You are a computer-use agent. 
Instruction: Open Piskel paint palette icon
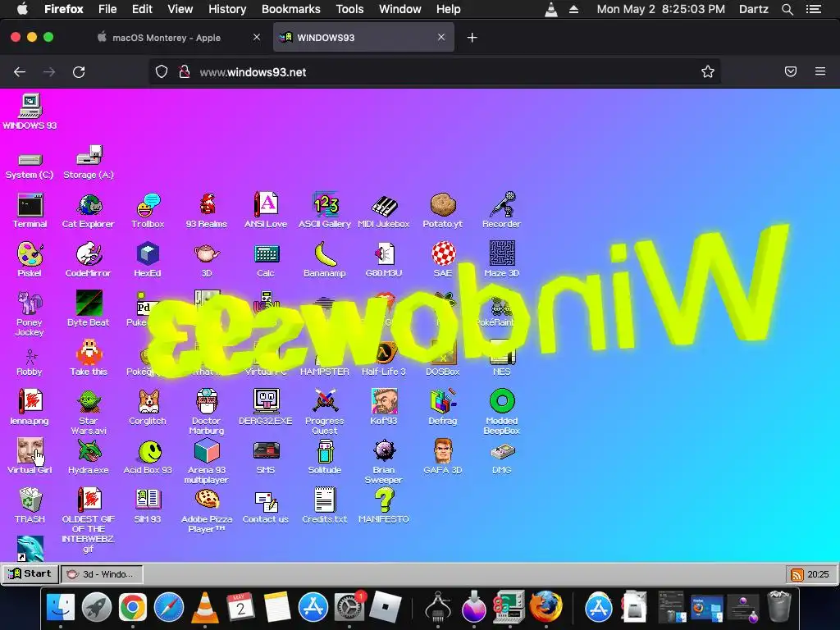pos(30,254)
